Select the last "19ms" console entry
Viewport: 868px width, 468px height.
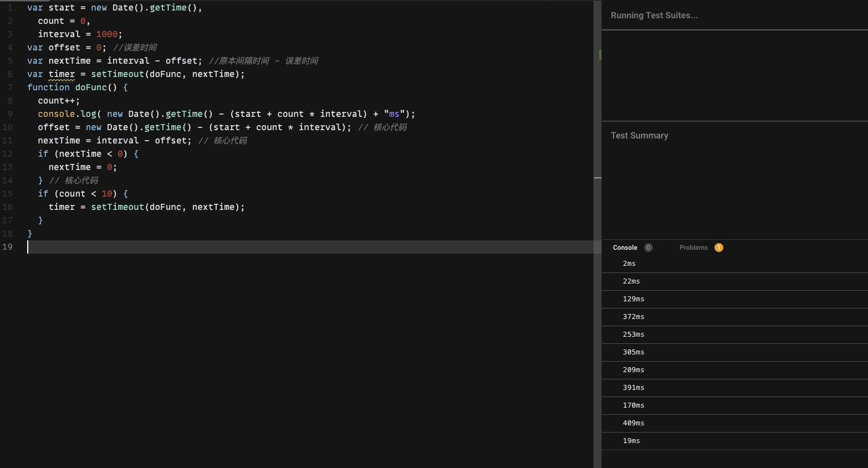point(735,441)
